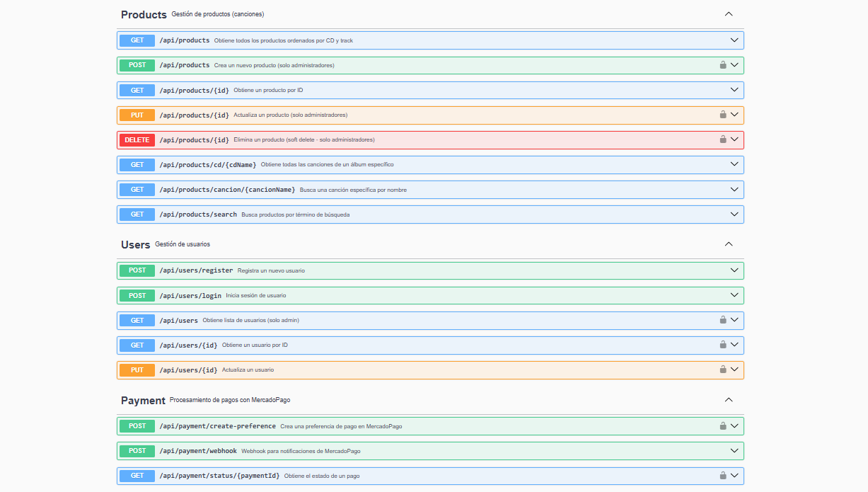Expand /api/payment/status/{paymentId} row arrow
Viewport: 868px width, 492px height.
pos(734,476)
